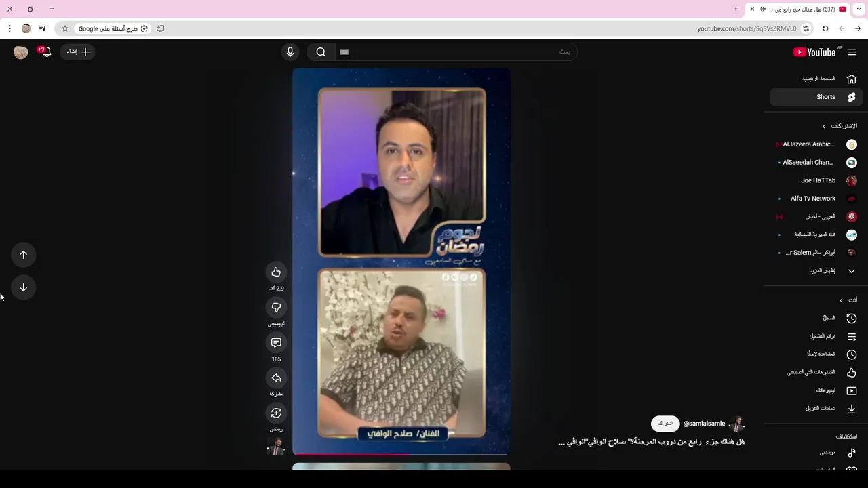The width and height of the screenshot is (868, 488).
Task: Subscribe to @samialsamie channel
Action: click(x=665, y=424)
